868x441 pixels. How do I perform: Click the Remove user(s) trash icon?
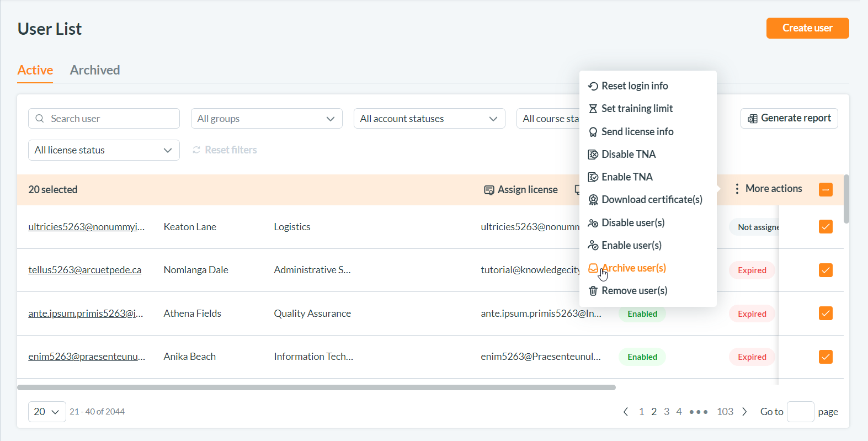[x=593, y=291]
